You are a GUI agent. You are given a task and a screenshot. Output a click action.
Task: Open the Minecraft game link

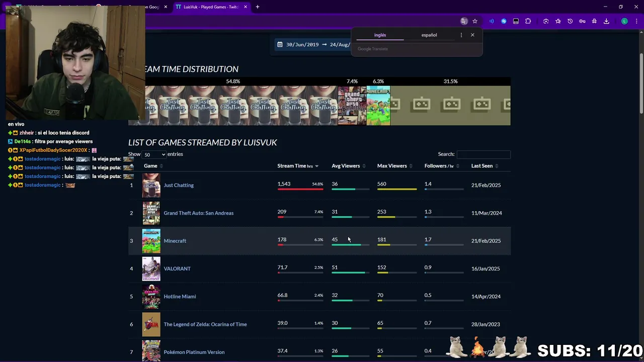175,241
